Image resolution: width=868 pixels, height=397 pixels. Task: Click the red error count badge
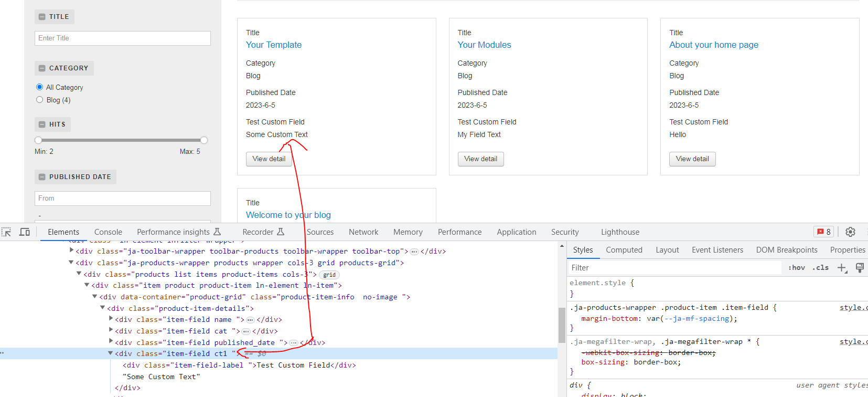click(x=824, y=232)
